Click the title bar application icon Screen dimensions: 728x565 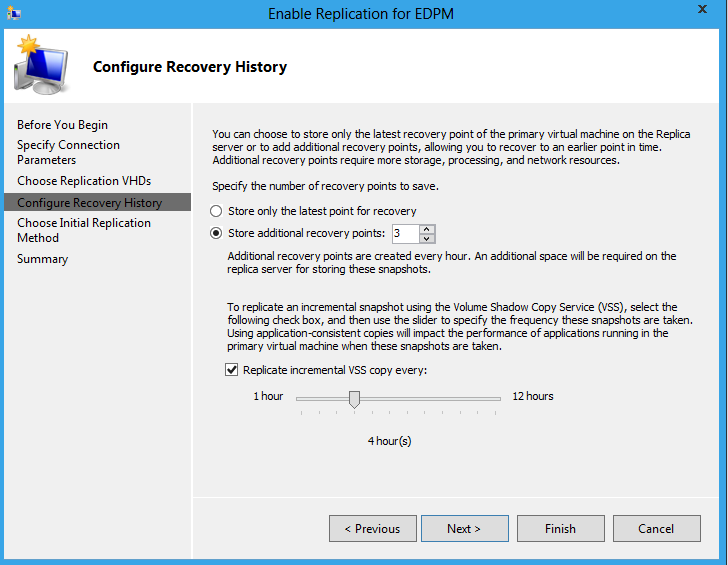pyautogui.click(x=13, y=13)
